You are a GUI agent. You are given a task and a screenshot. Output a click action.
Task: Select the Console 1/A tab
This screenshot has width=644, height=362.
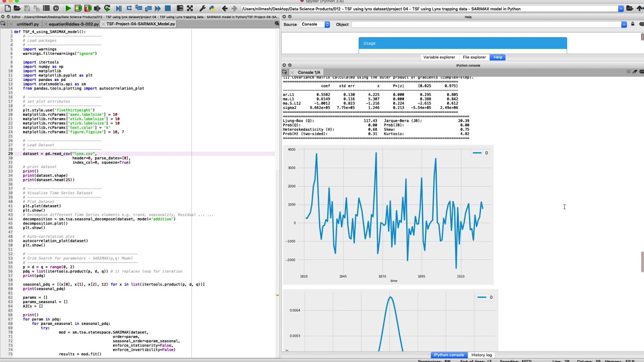point(309,72)
